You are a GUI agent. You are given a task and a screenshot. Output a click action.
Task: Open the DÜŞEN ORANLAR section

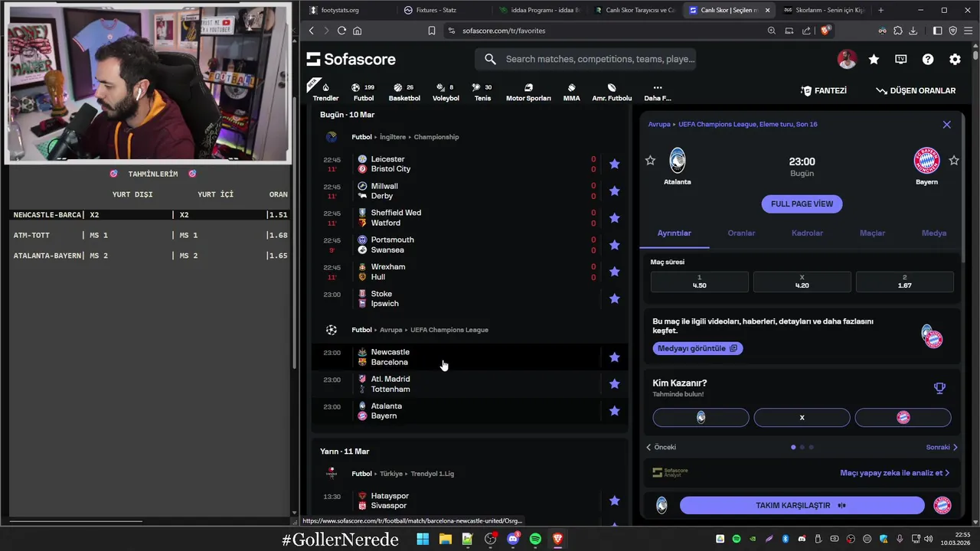click(916, 90)
